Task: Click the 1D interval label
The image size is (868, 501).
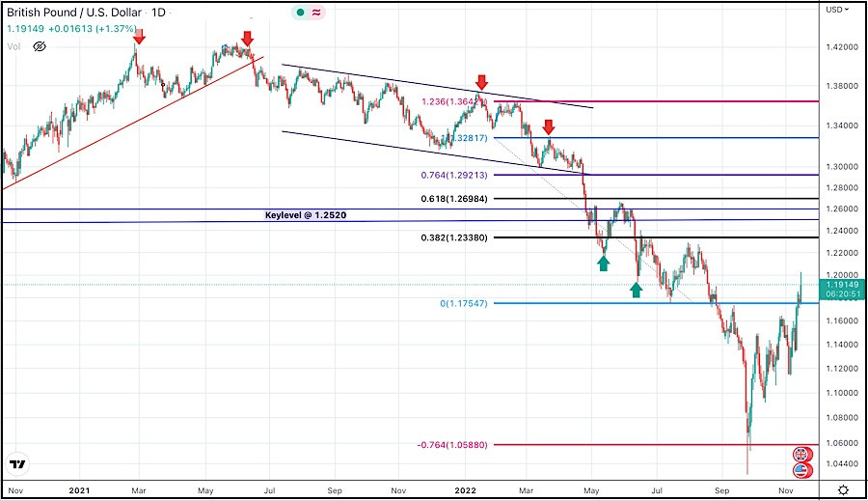Action: 158,13
